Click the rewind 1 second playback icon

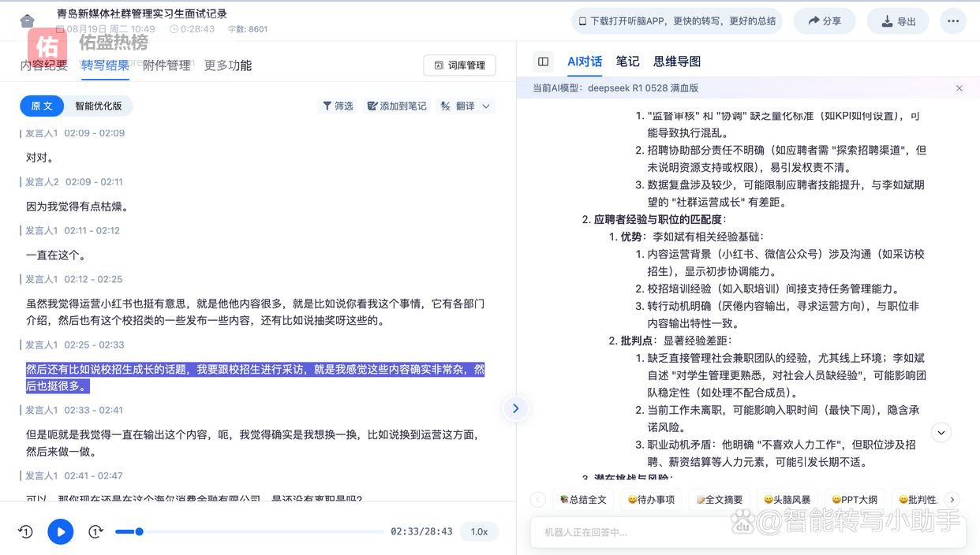pyautogui.click(x=24, y=531)
